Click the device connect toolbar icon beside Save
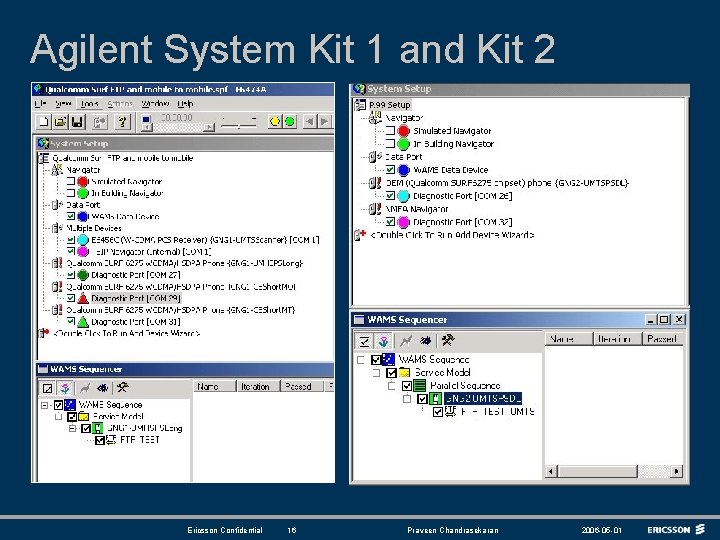 pyautogui.click(x=100, y=122)
